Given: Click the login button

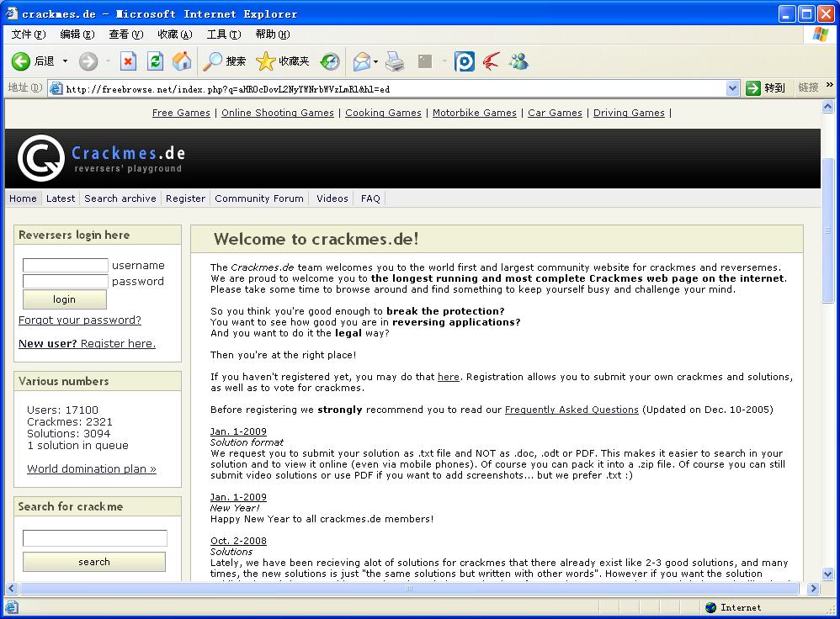Looking at the screenshot, I should 64,299.
